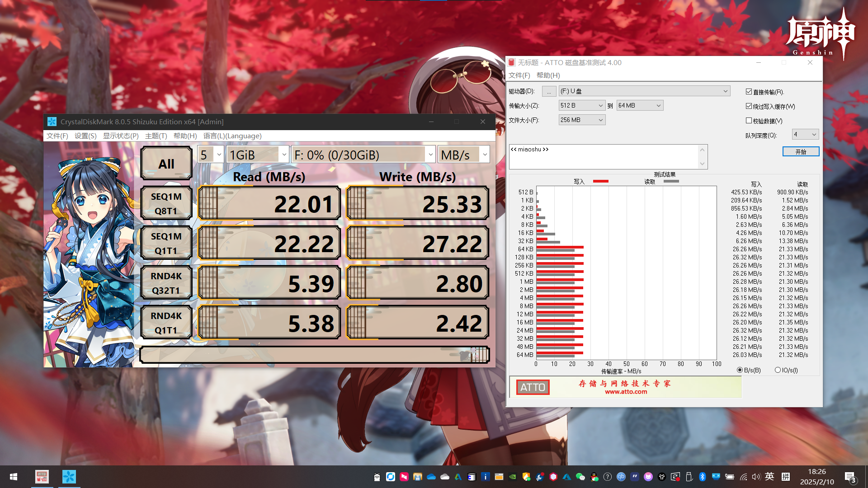The image size is (868, 488).
Task: Click the Bluetooth tray icon
Action: [x=703, y=477]
